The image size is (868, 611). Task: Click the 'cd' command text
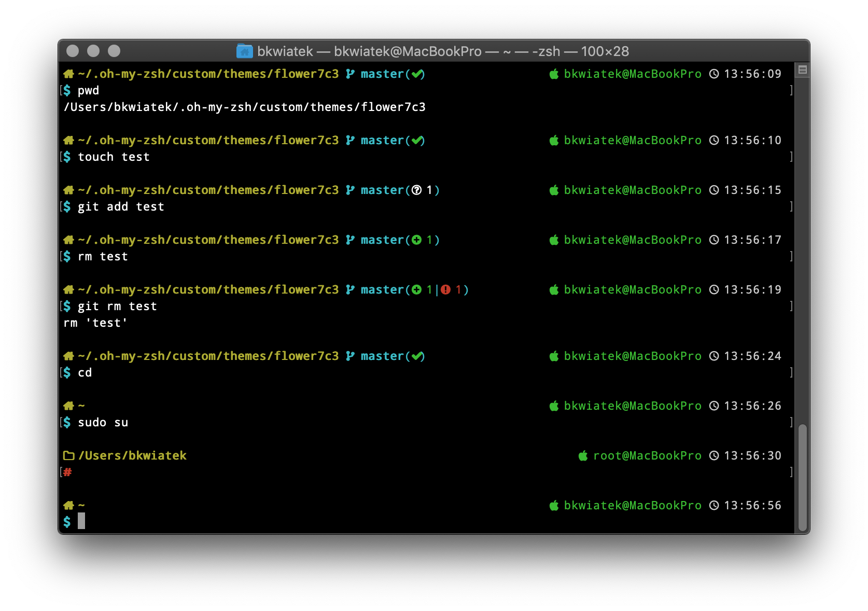(x=85, y=372)
